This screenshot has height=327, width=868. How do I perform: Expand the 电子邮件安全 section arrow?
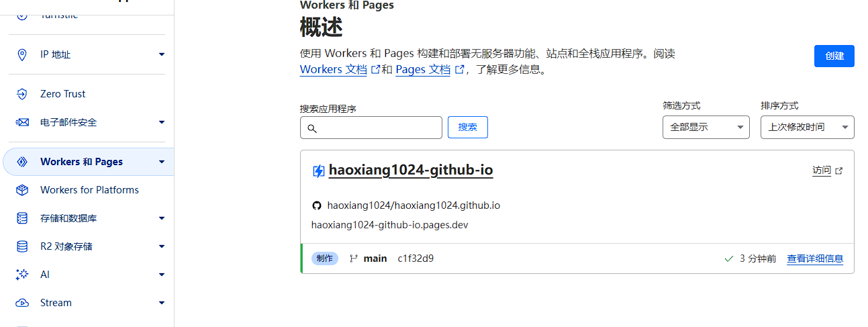click(162, 122)
